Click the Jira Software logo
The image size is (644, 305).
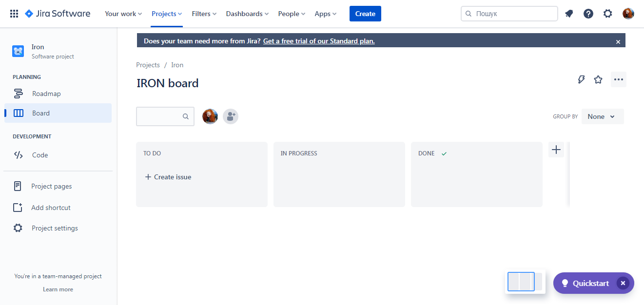(58, 14)
